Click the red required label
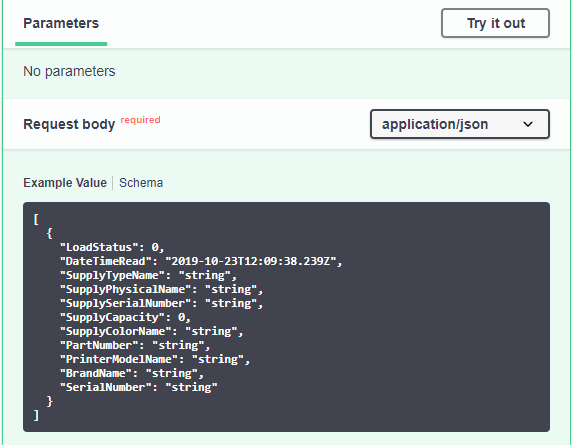Viewport: 575px width, 445px height. coord(140,120)
